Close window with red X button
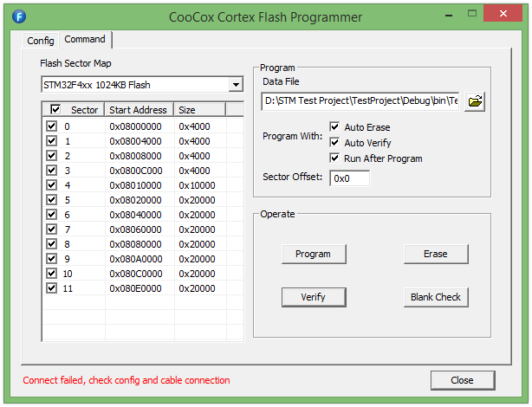Image resolution: width=532 pixels, height=407 pixels. [503, 14]
